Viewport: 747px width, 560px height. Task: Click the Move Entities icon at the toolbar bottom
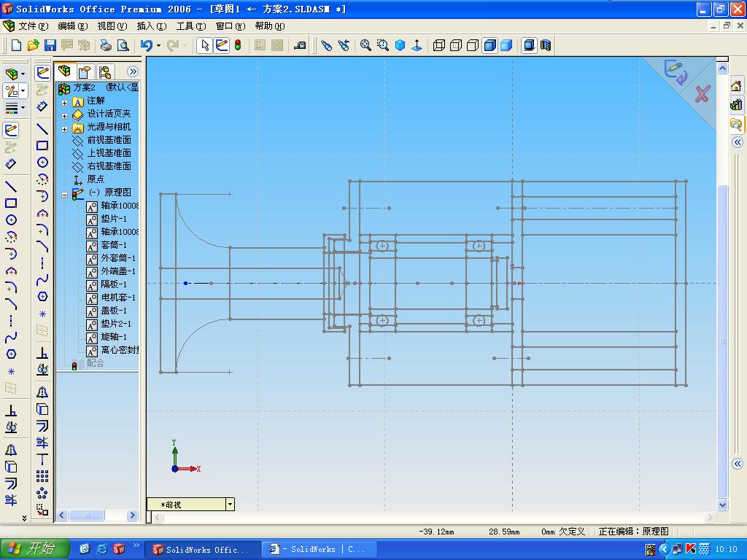(42, 510)
